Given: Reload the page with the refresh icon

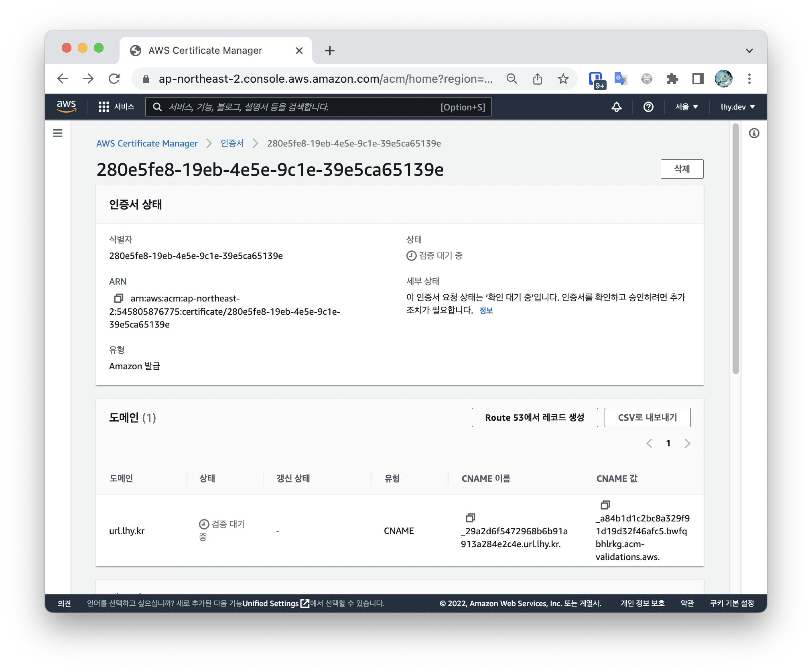Looking at the screenshot, I should (114, 79).
